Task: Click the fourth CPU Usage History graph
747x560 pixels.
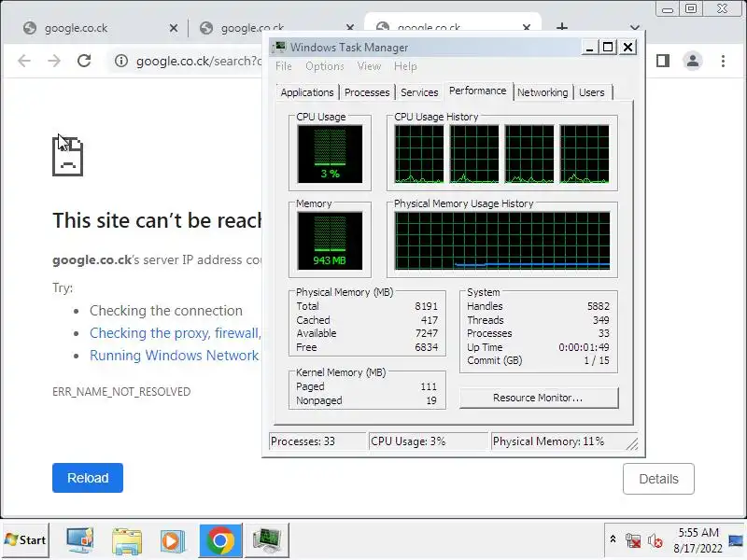Action: (585, 154)
